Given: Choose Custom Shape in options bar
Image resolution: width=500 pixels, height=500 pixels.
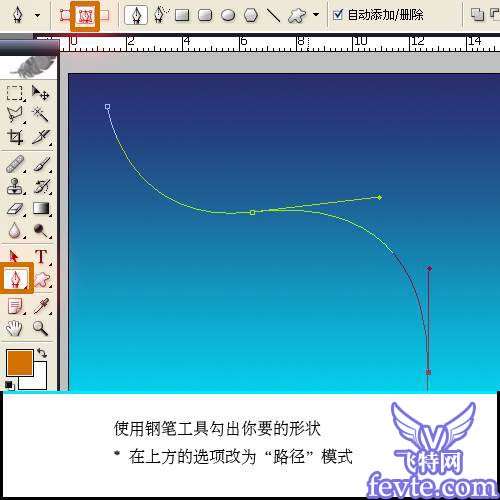Looking at the screenshot, I should pyautogui.click(x=297, y=15).
